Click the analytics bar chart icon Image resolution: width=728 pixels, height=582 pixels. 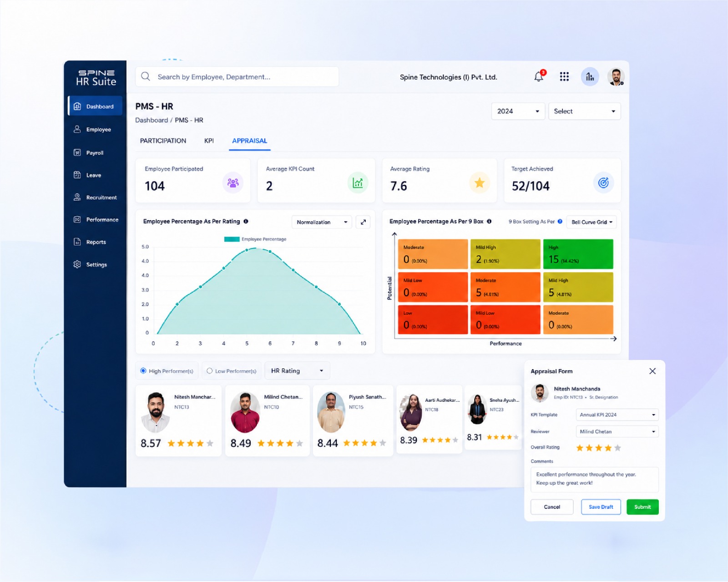click(590, 76)
